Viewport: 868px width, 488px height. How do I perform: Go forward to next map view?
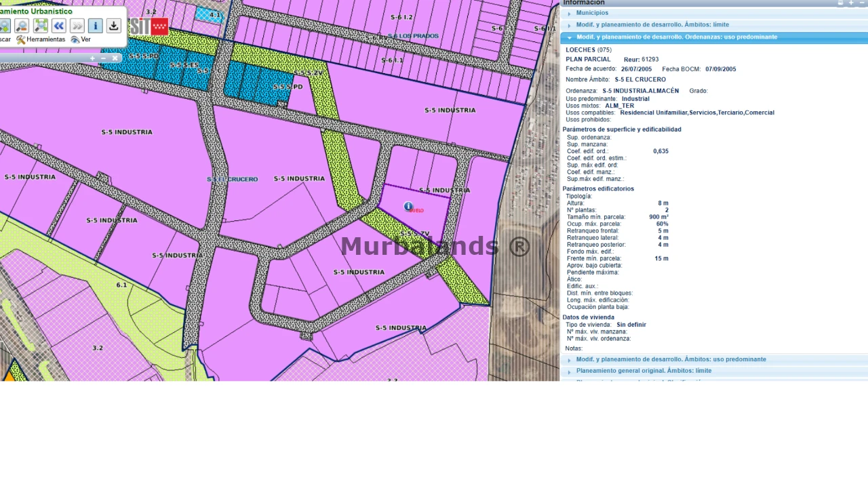pyautogui.click(x=77, y=26)
